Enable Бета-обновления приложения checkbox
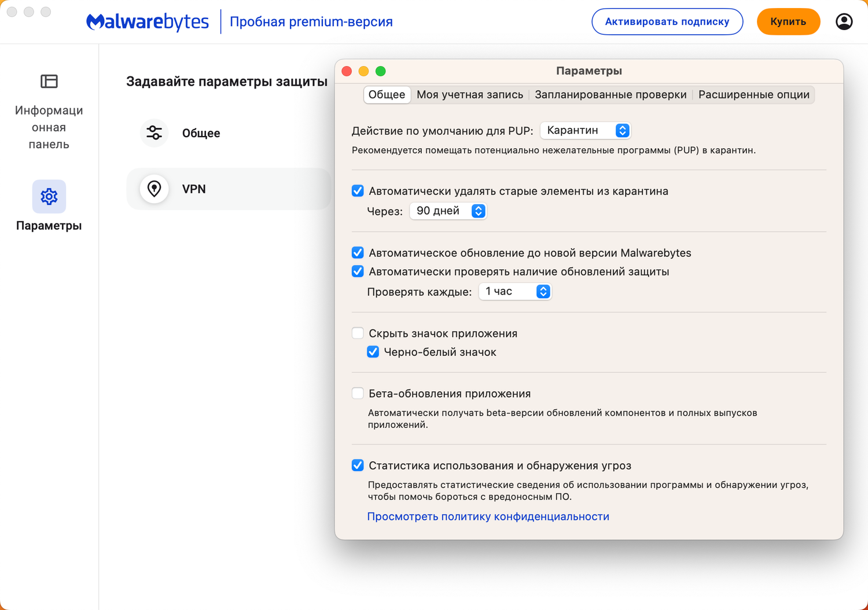The height and width of the screenshot is (610, 868). coord(358,394)
